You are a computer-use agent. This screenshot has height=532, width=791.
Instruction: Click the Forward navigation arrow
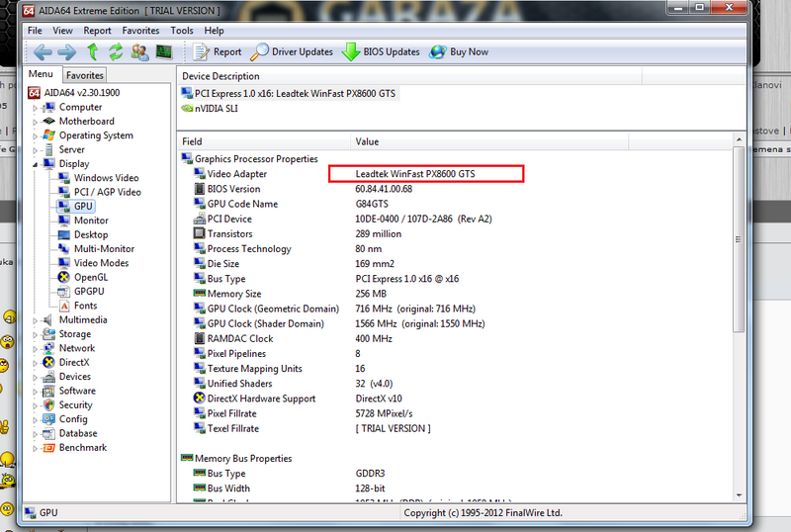pos(67,52)
